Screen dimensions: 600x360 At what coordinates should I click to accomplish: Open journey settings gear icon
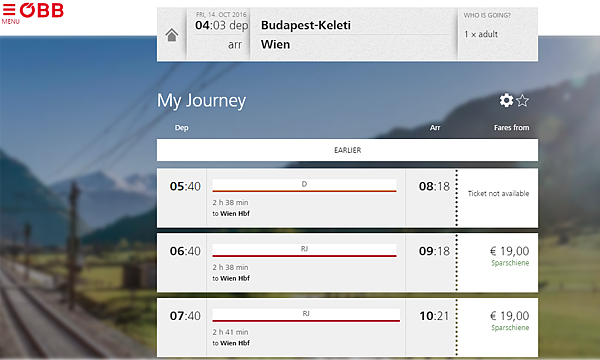click(506, 100)
